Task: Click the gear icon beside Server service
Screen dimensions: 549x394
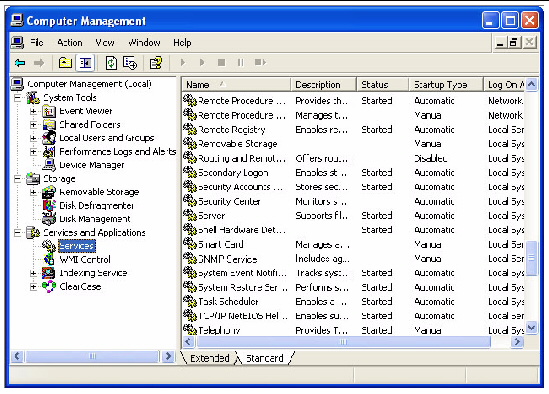Action: click(x=190, y=215)
